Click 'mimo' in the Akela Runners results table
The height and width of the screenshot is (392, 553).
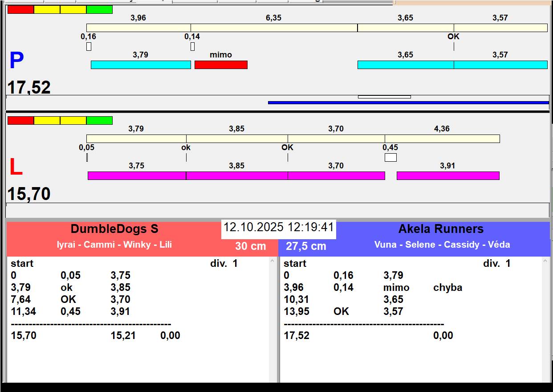(x=396, y=288)
